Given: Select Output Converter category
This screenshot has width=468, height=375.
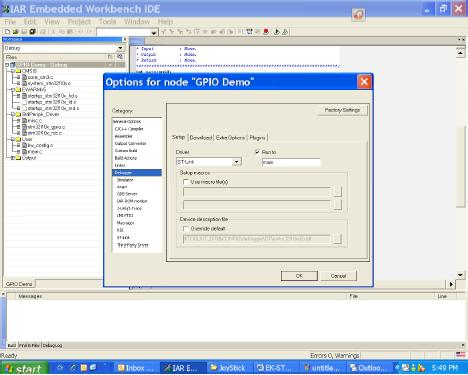Looking at the screenshot, I should (x=130, y=143).
